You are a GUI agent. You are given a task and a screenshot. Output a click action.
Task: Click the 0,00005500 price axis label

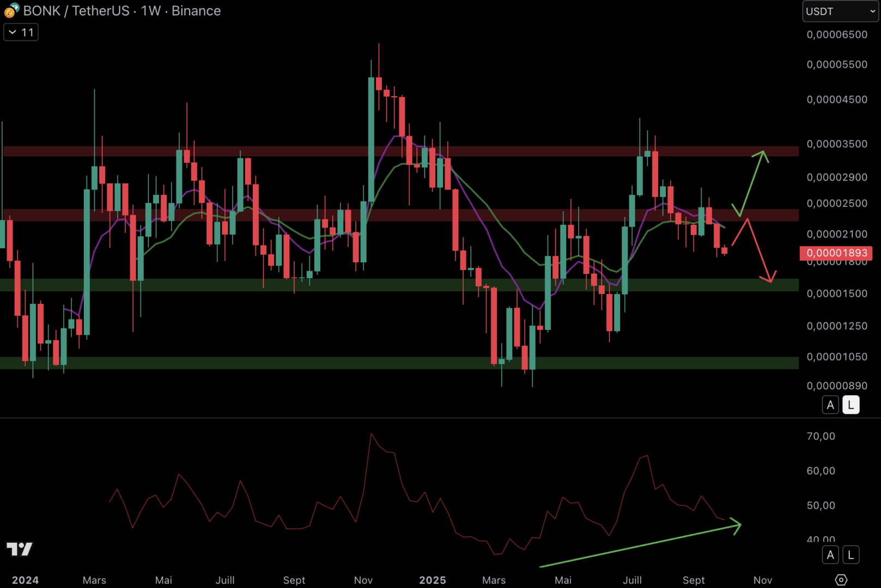coord(837,65)
